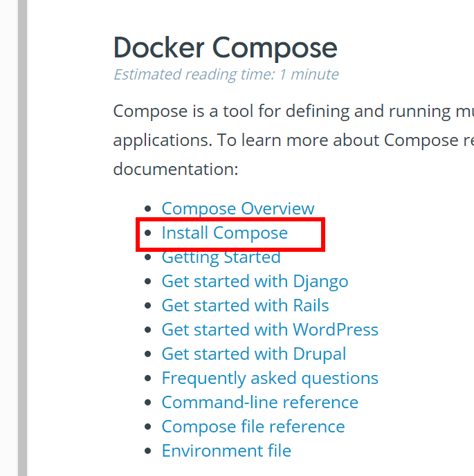Open the Command-line reference link

[x=260, y=403]
